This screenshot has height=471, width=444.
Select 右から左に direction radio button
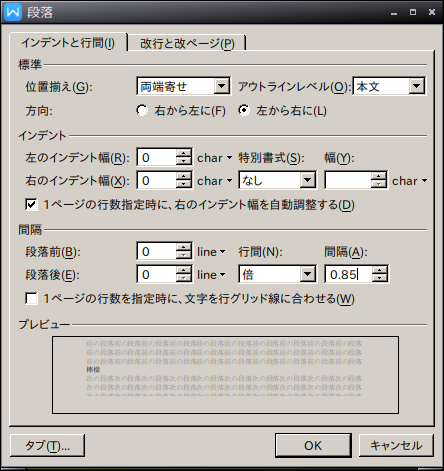coord(142,110)
